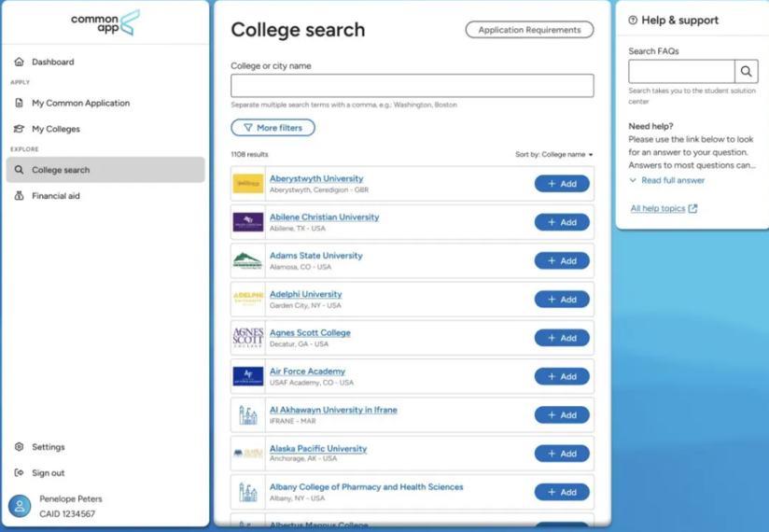This screenshot has width=769, height=532.
Task: Select Financial aid in the sidebar
Action: click(x=56, y=196)
